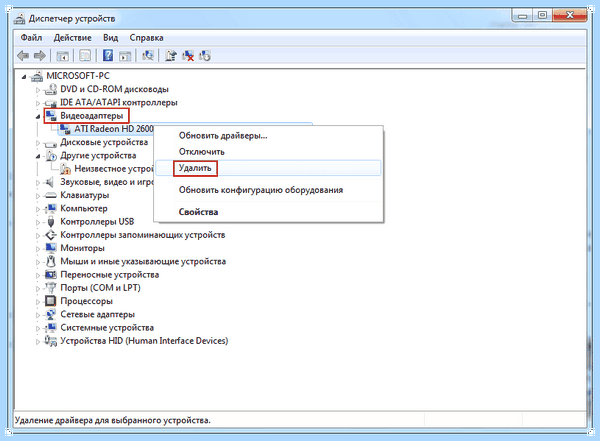Select the Другие устройства tree row
This screenshot has width=600, height=441.
(98, 155)
